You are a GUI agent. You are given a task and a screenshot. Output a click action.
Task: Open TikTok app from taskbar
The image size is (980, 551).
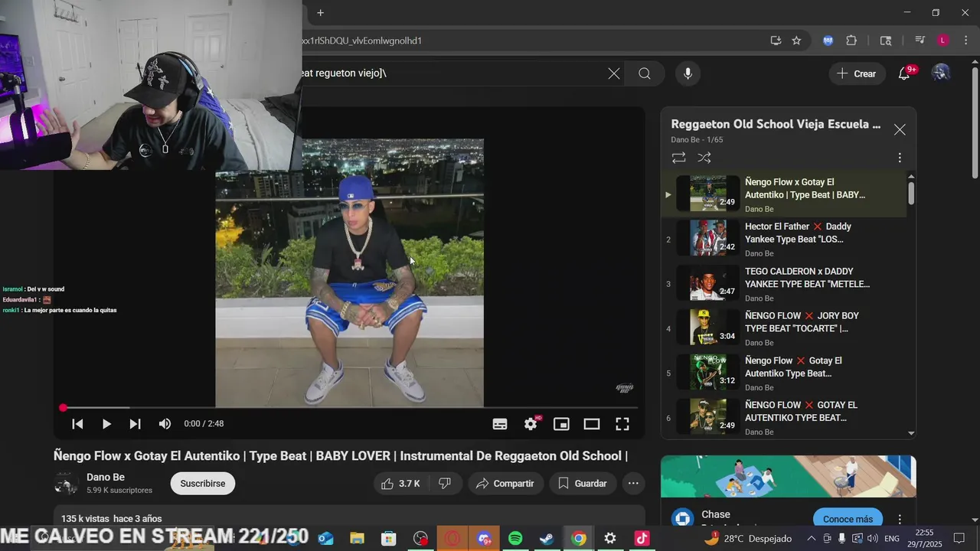tap(642, 539)
